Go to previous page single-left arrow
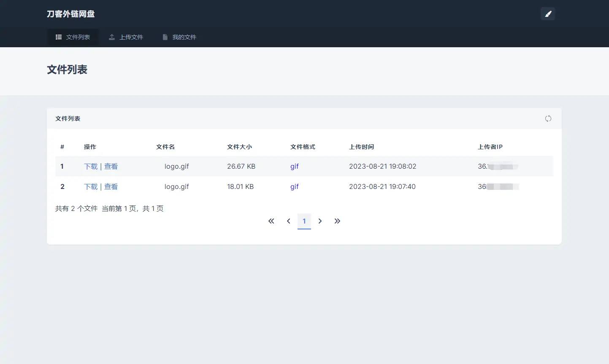The height and width of the screenshot is (364, 609). tap(289, 221)
